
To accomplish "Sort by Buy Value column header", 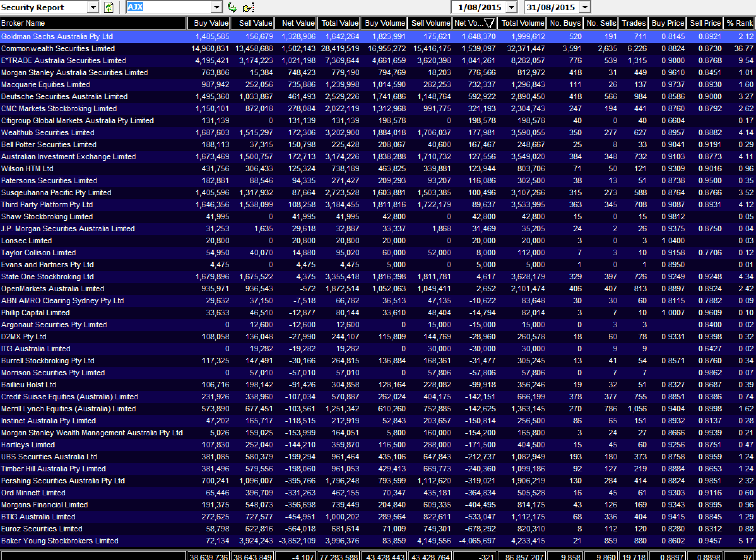I will (209, 23).
